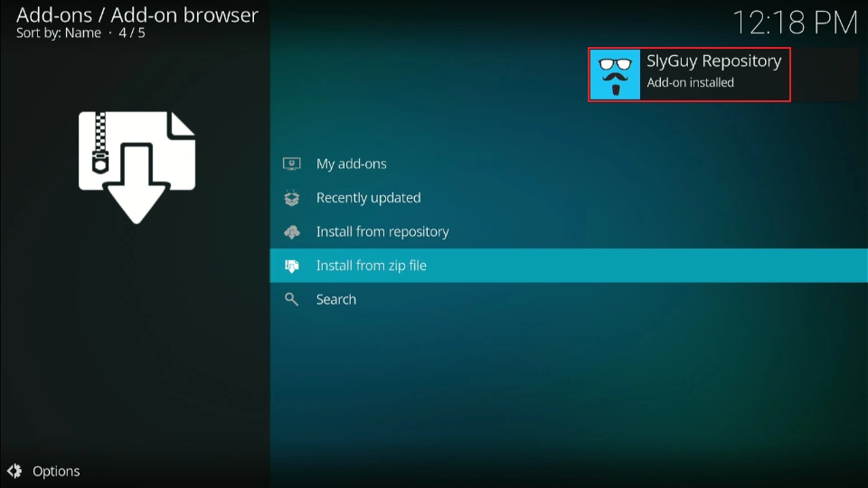Viewport: 868px width, 488px height.
Task: Click the Install from zip file icon
Action: coord(291,266)
